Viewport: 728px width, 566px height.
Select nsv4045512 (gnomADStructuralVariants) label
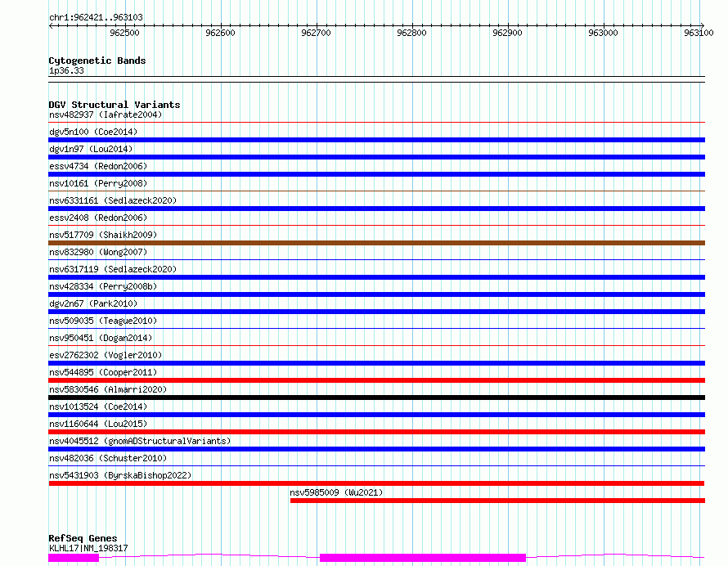[140, 441]
